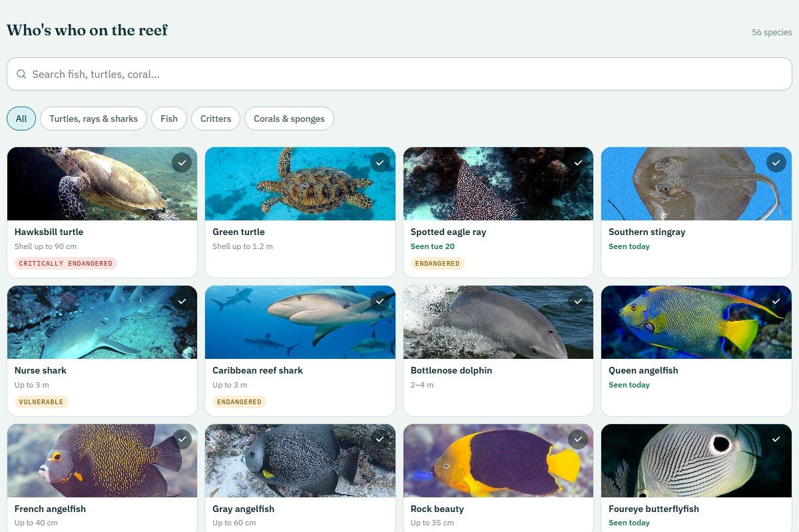This screenshot has height=532, width=799.
Task: Toggle the checkmark on Rock beauty card
Action: [x=578, y=439]
